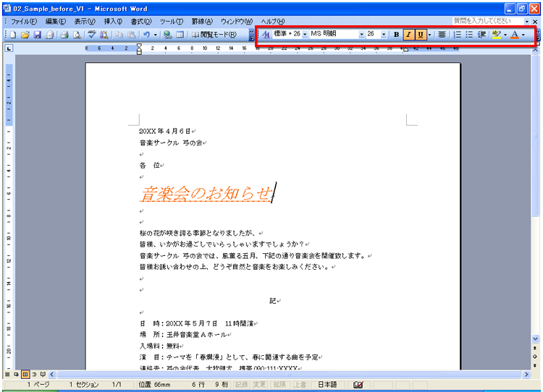Open the font color dropdown arrow
The image size is (543, 392).
tap(523, 34)
